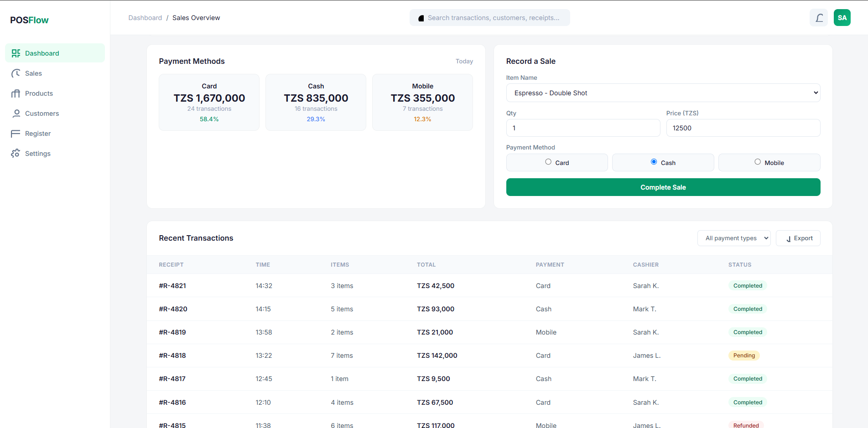Open the All payment types filter

(734, 238)
